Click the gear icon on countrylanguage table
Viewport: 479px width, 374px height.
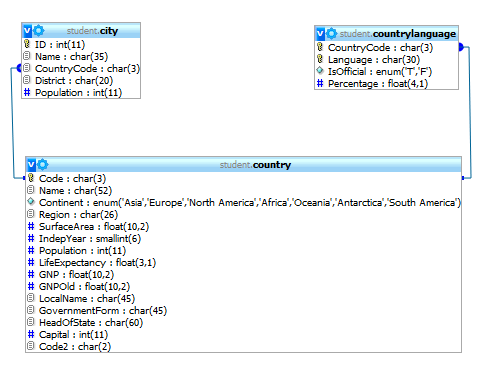[332, 34]
